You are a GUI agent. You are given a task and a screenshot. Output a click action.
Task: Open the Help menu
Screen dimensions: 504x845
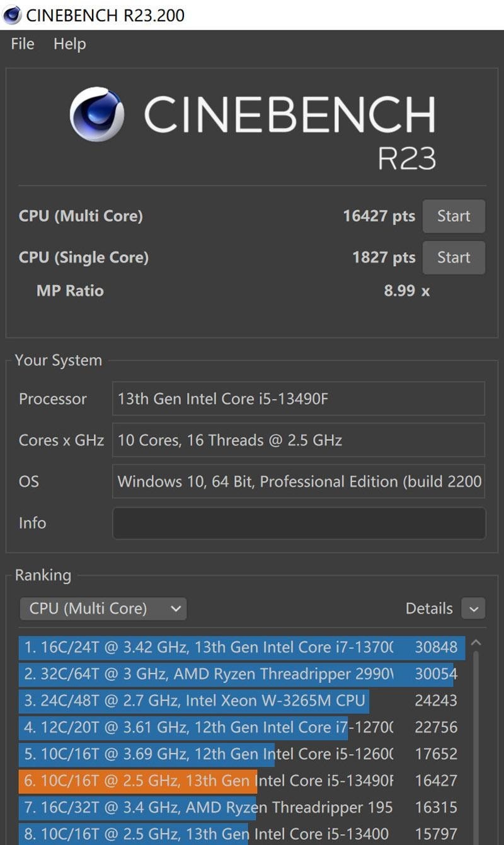point(69,44)
